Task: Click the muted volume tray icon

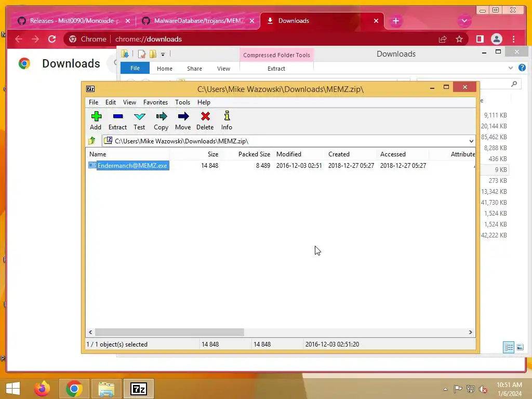Action: coord(483,389)
